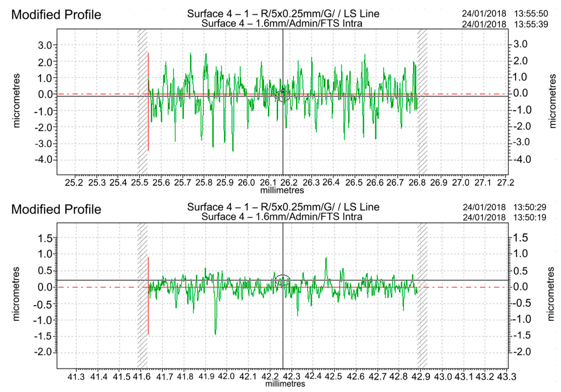Screen dimensions: 561x392
Task: Click the circular cursor marker in bottom profile
Action: [283, 280]
